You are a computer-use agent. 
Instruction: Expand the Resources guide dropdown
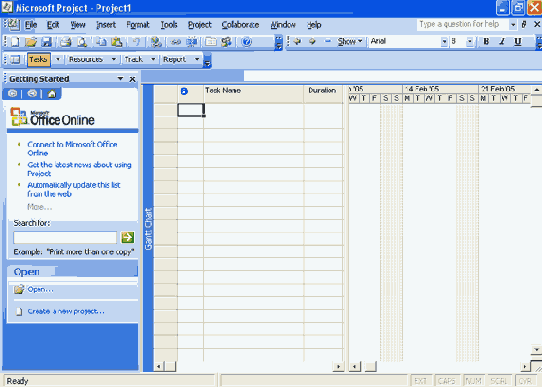point(113,59)
